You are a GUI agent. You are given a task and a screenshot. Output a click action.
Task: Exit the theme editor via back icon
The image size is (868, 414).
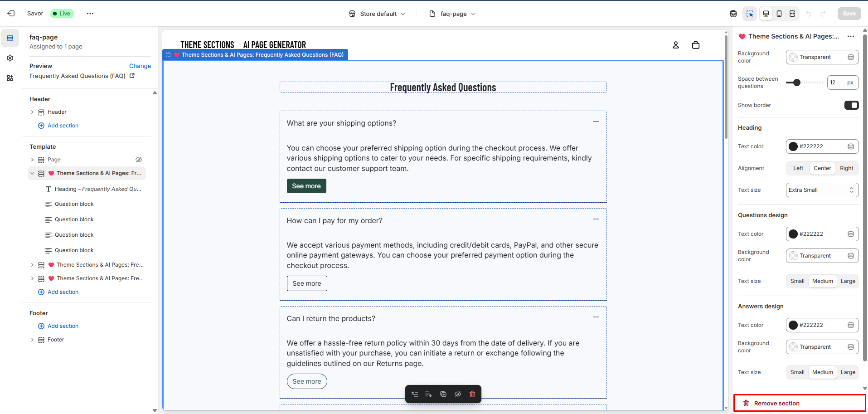click(x=11, y=14)
